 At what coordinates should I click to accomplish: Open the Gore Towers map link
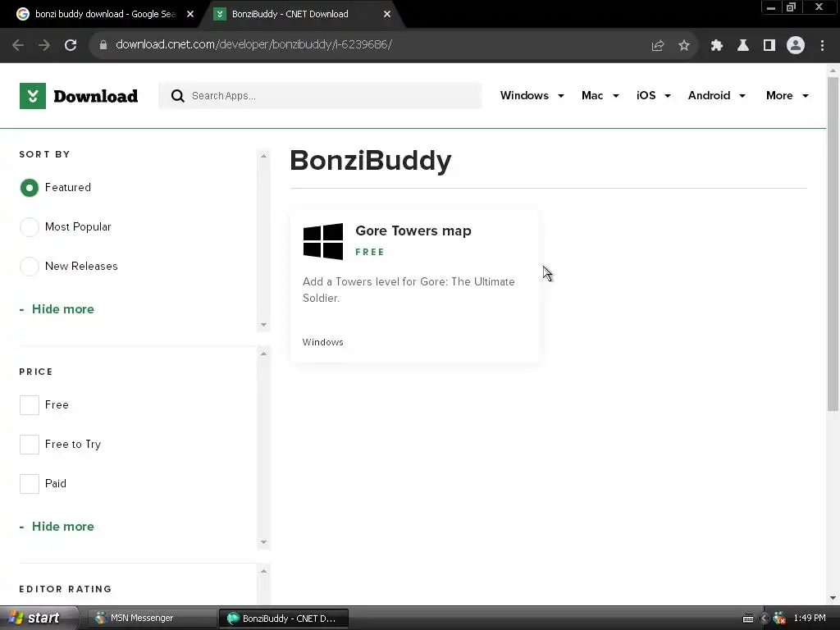(x=413, y=231)
